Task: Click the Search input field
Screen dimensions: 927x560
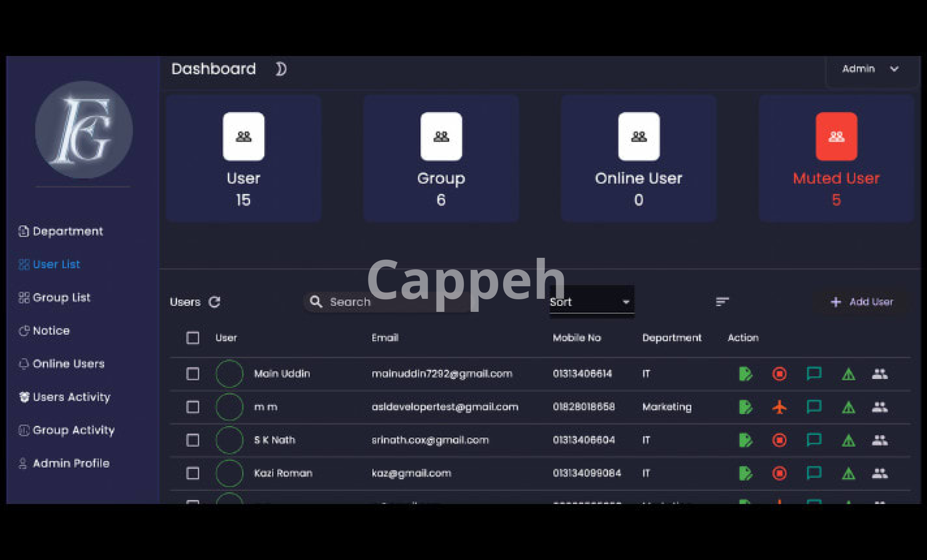Action: pyautogui.click(x=386, y=302)
